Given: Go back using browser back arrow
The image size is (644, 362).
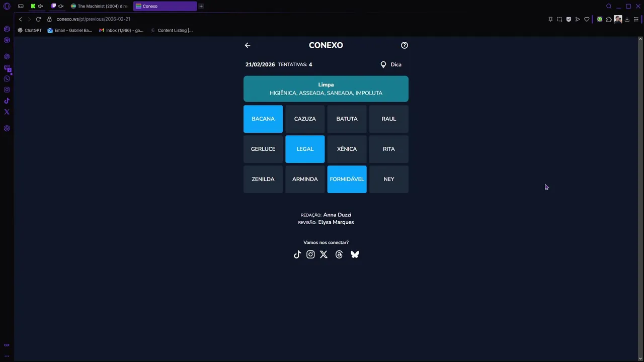Looking at the screenshot, I should (20, 19).
